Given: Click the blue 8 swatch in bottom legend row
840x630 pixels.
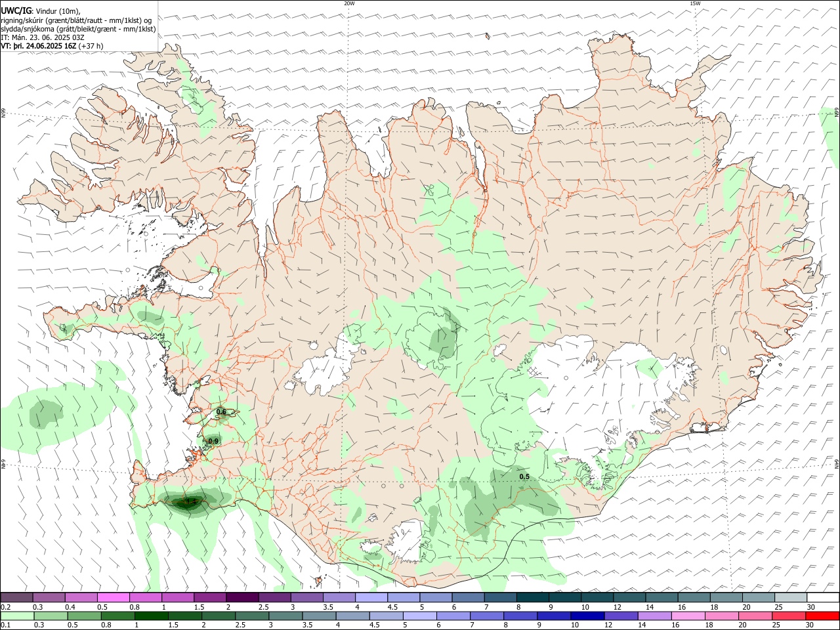Looking at the screenshot, I should pos(520,616).
